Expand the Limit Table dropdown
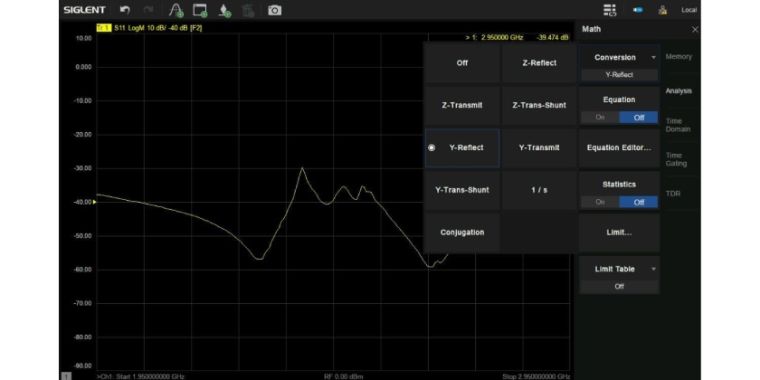Image resolution: width=760 pixels, height=380 pixels. coord(619,269)
